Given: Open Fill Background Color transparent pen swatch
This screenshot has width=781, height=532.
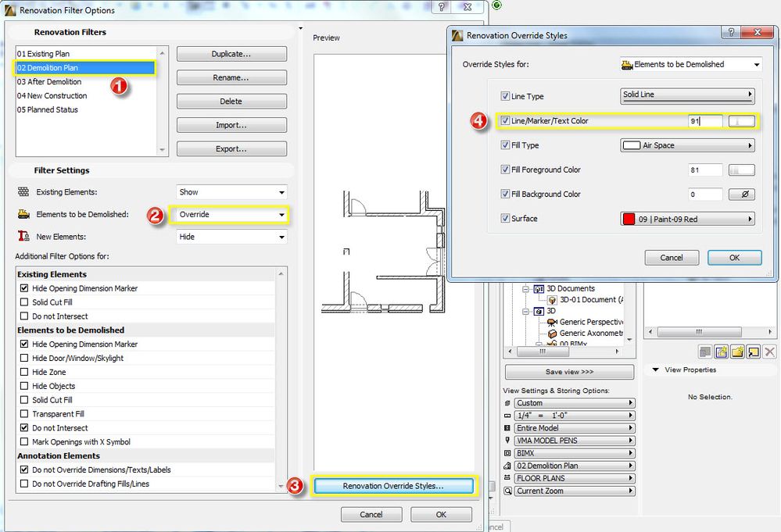Looking at the screenshot, I should [x=742, y=194].
